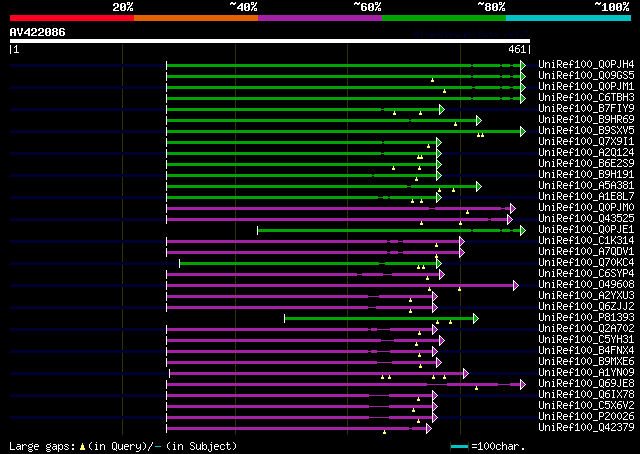Select the UniRef100_A5A381 label
The image size is (640, 454).
tap(586, 186)
